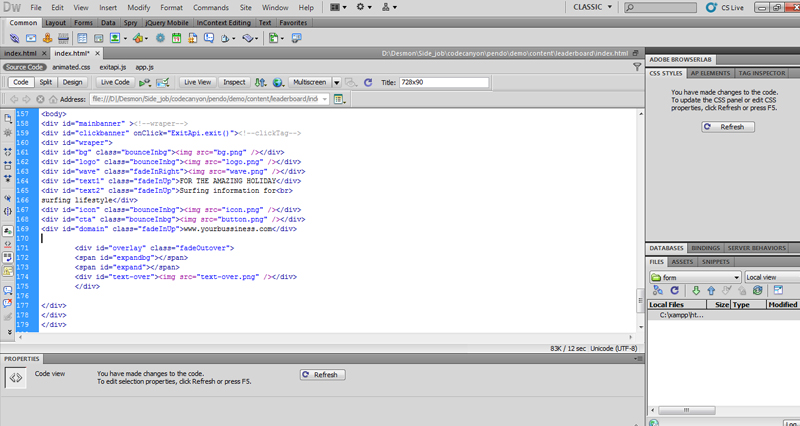Click the Synchronize icon in the Files panel

(756, 291)
